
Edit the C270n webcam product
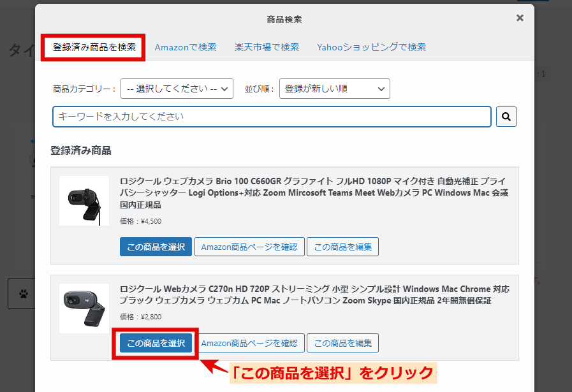pos(342,343)
